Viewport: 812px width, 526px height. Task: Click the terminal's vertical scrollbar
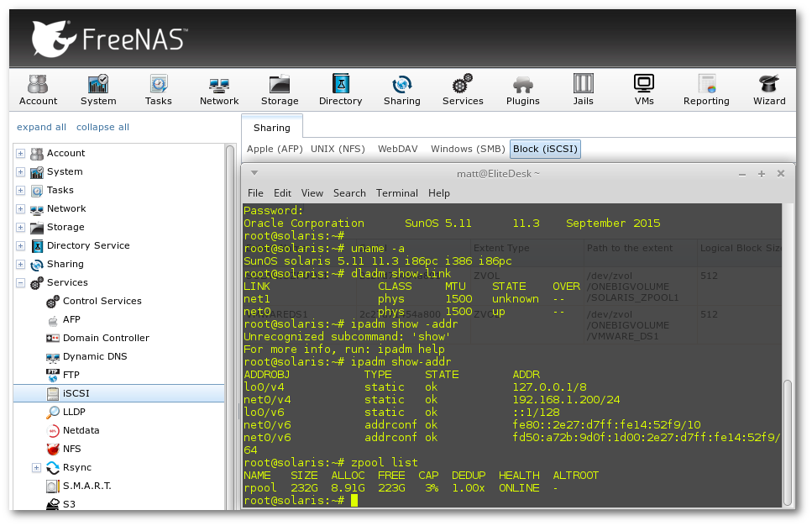pyautogui.click(x=788, y=441)
